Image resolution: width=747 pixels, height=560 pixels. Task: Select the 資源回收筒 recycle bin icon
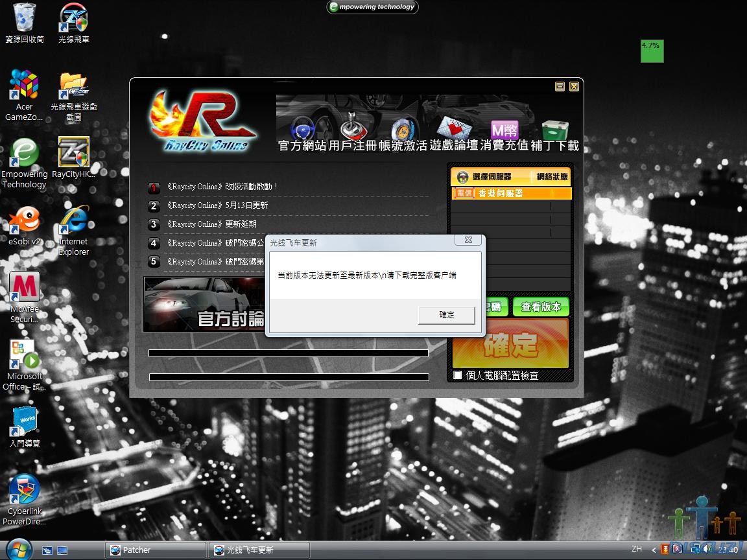click(x=24, y=23)
